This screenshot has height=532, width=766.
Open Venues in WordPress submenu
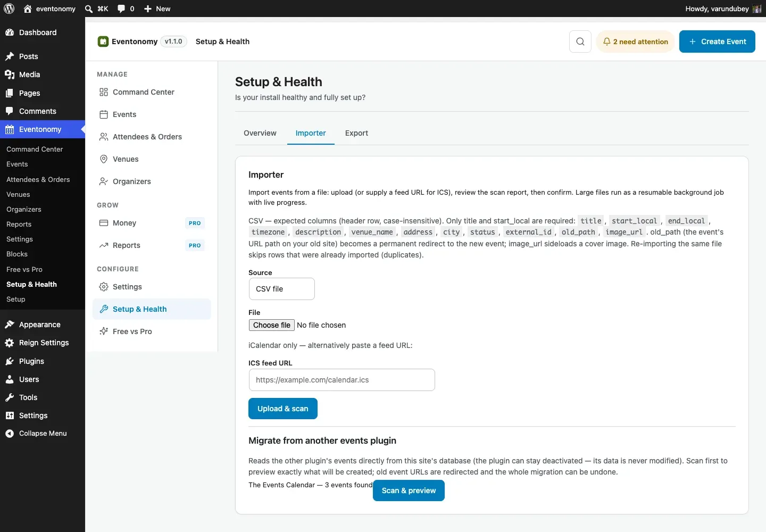point(18,195)
